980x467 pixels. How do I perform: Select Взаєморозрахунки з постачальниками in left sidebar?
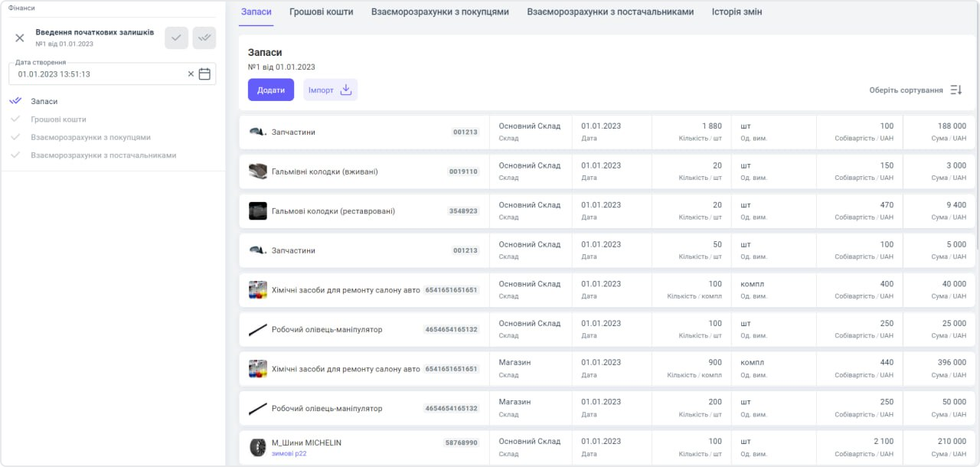click(103, 155)
